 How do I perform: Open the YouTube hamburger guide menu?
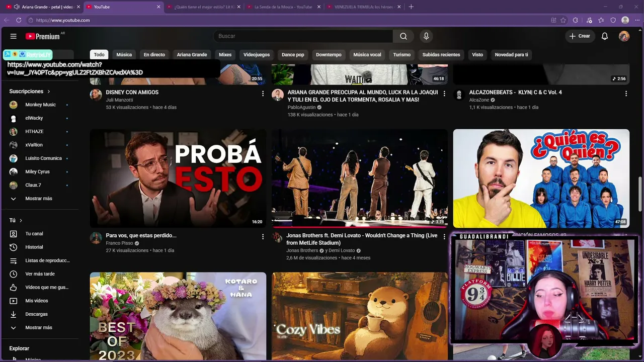14,36
